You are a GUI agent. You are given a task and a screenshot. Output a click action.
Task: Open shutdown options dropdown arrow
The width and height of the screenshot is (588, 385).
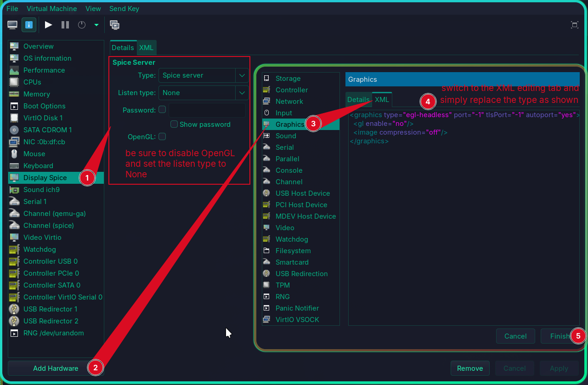96,25
